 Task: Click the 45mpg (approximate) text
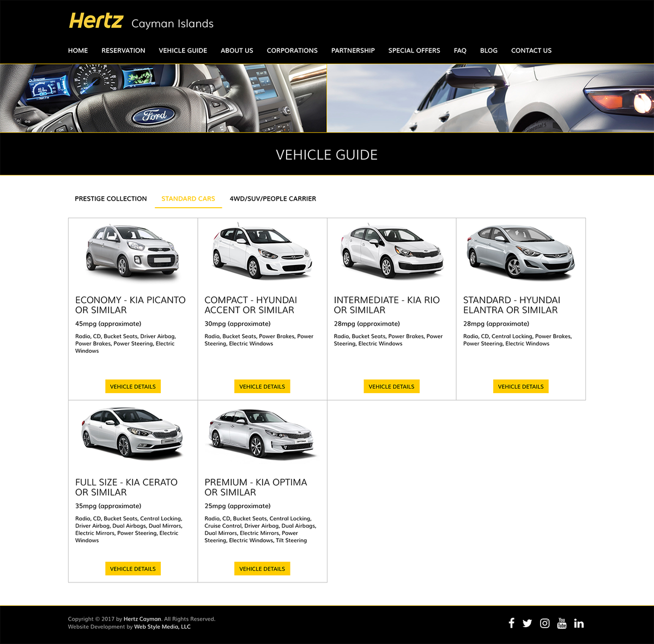click(x=108, y=324)
